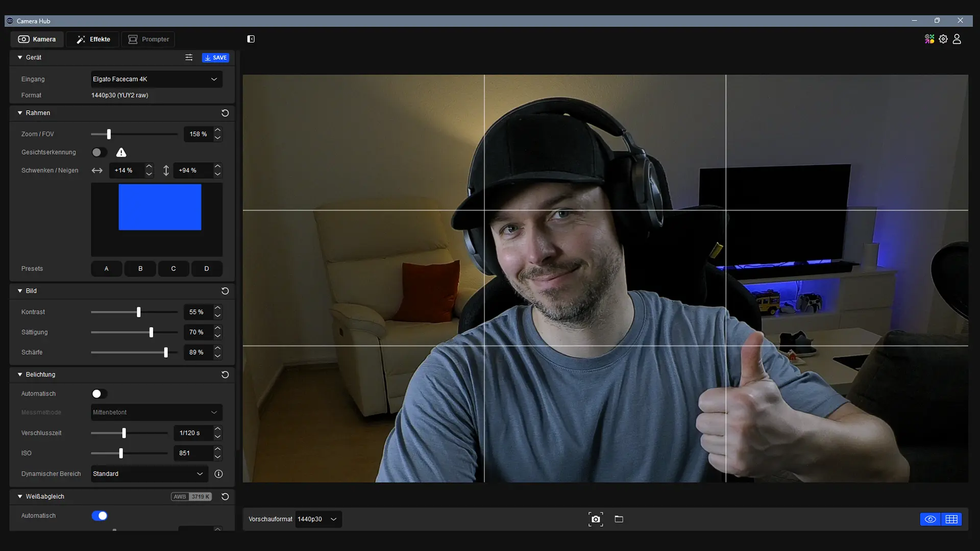Reset the Rahmen section settings
Screen dimensions: 980x551
[225, 113]
